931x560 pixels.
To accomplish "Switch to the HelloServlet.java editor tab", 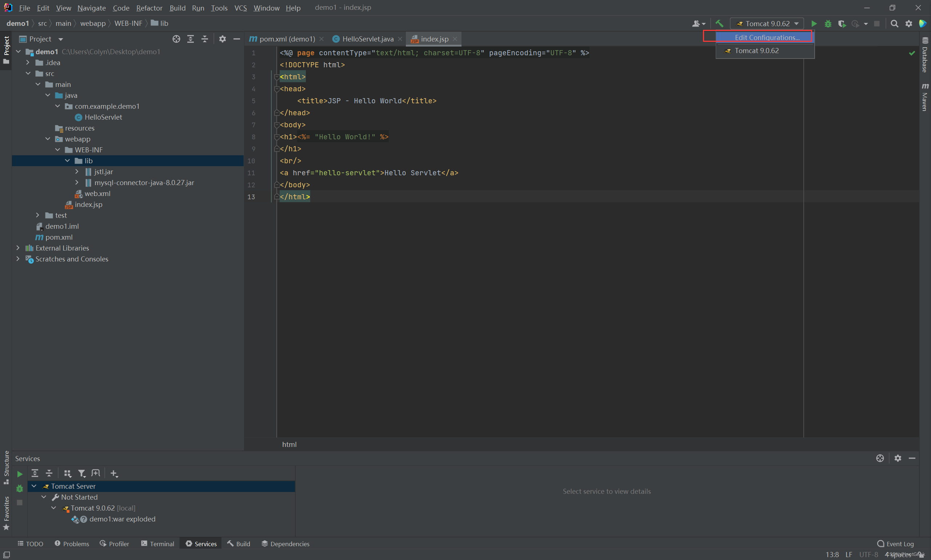I will coord(367,39).
